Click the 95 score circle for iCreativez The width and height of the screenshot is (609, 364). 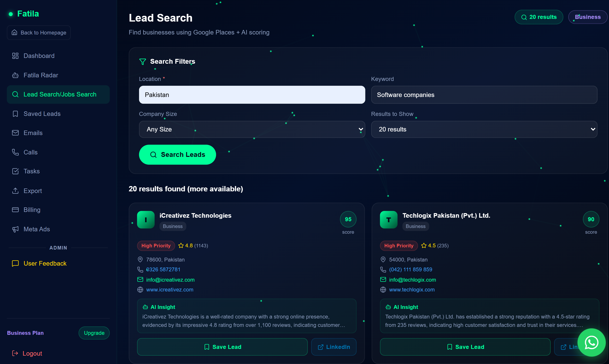tap(348, 219)
